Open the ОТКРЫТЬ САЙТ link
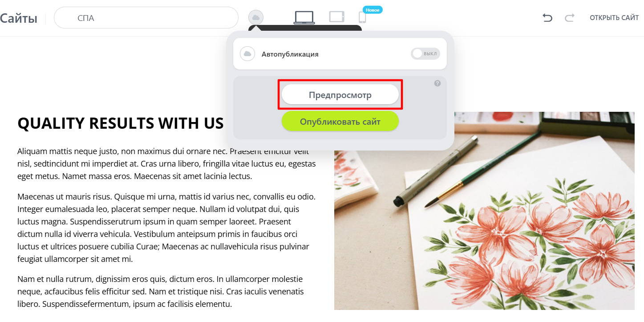 click(614, 18)
